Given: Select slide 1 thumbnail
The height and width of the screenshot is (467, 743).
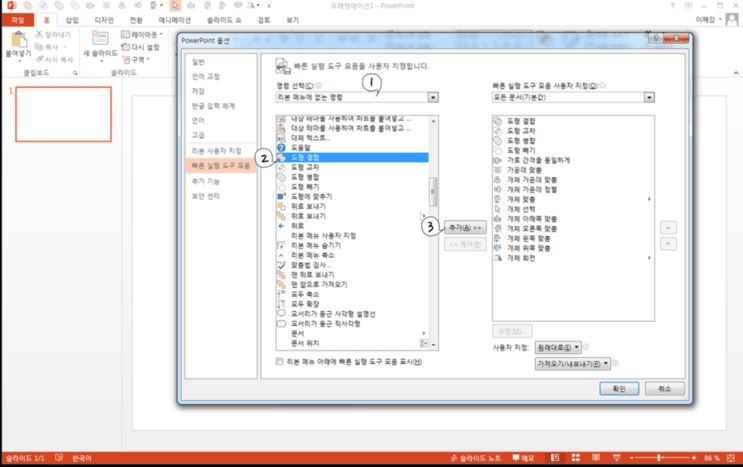Looking at the screenshot, I should coord(63,114).
